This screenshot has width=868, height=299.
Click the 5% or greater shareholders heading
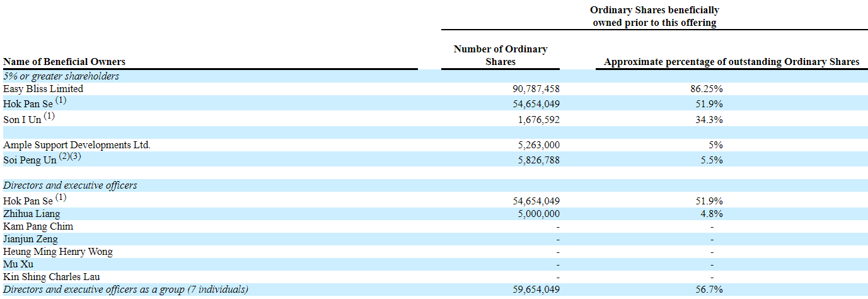pos(61,76)
